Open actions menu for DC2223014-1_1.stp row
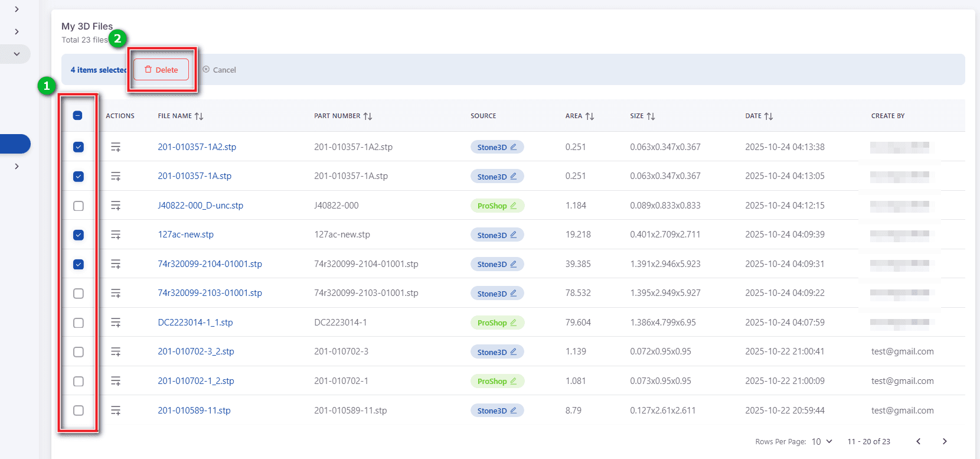Screen dimensions: 980x459 point(116,323)
